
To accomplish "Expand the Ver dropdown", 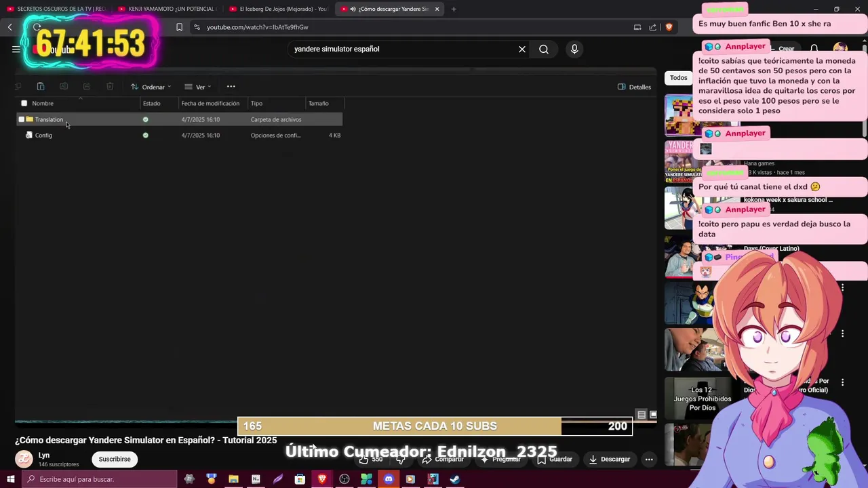I will (x=198, y=87).
